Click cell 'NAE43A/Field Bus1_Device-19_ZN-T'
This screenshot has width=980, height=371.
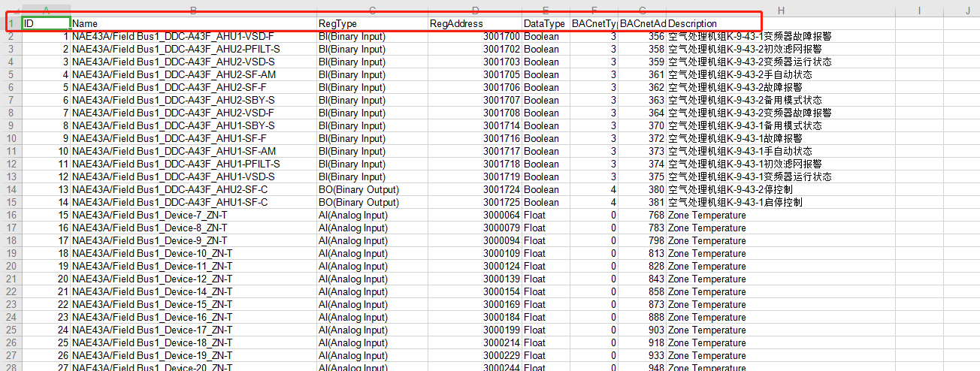point(194,356)
